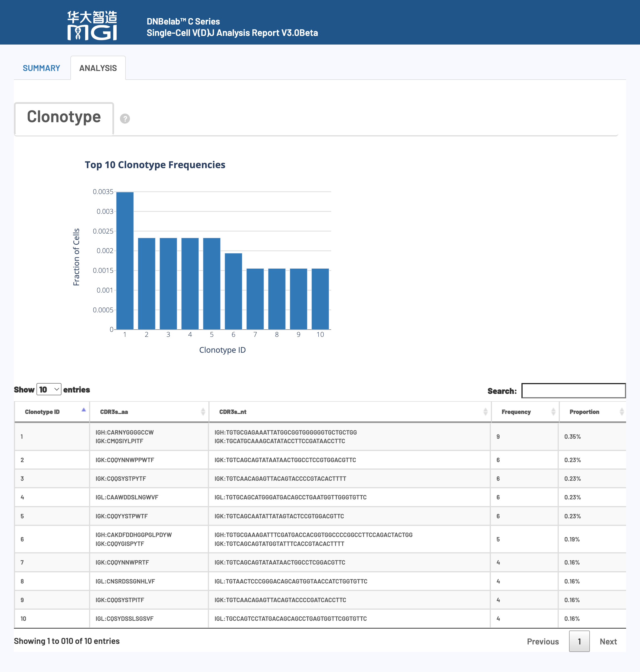Viewport: 640px width, 672px height.
Task: Go to the Next page
Action: (608, 641)
